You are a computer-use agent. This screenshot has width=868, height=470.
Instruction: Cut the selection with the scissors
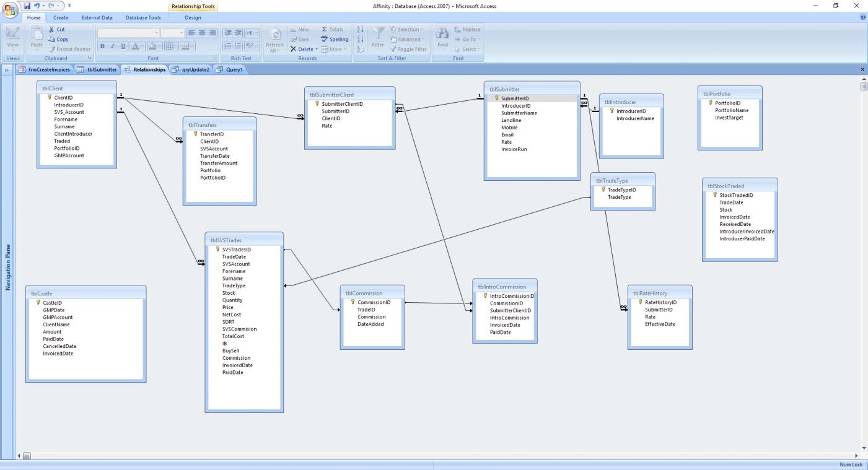[x=56, y=29]
